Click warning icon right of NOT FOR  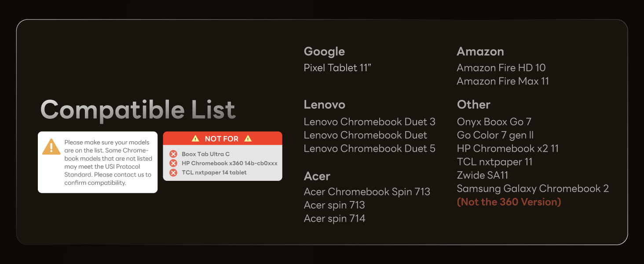point(248,139)
